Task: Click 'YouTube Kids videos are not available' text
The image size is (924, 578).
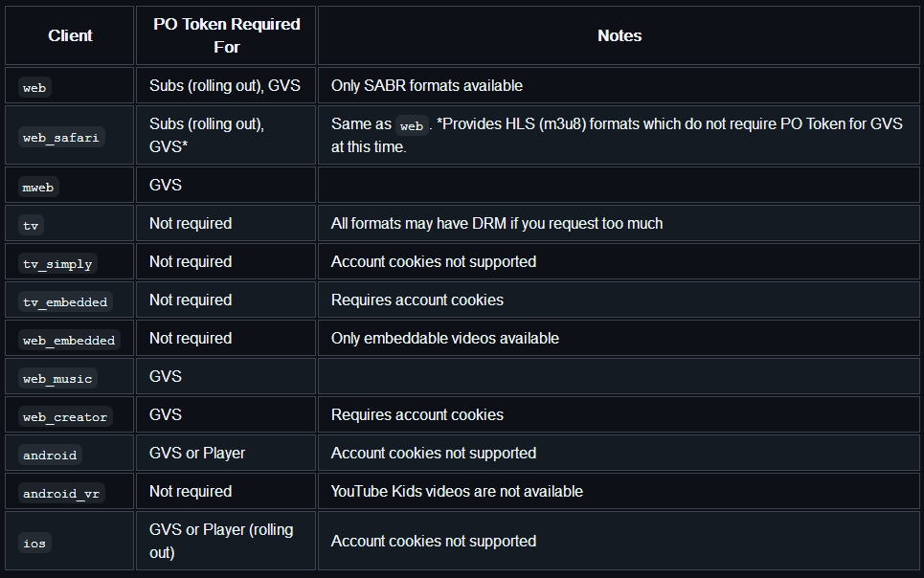Action: pos(457,491)
